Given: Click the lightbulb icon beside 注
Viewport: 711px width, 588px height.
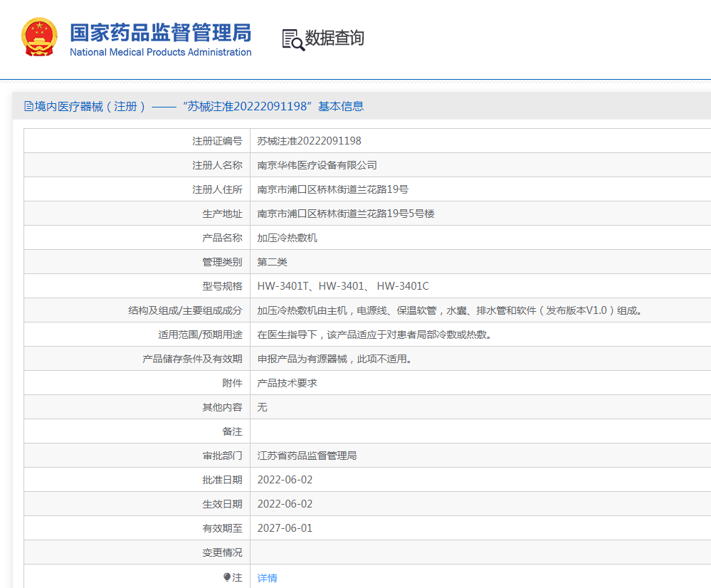Looking at the screenshot, I should tap(227, 577).
